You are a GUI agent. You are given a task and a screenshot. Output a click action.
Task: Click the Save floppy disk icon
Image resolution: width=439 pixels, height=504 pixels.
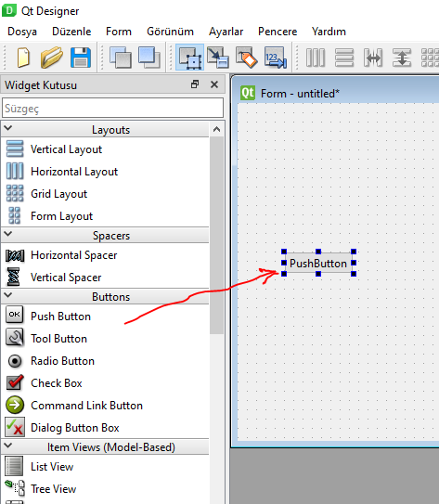tap(81, 58)
